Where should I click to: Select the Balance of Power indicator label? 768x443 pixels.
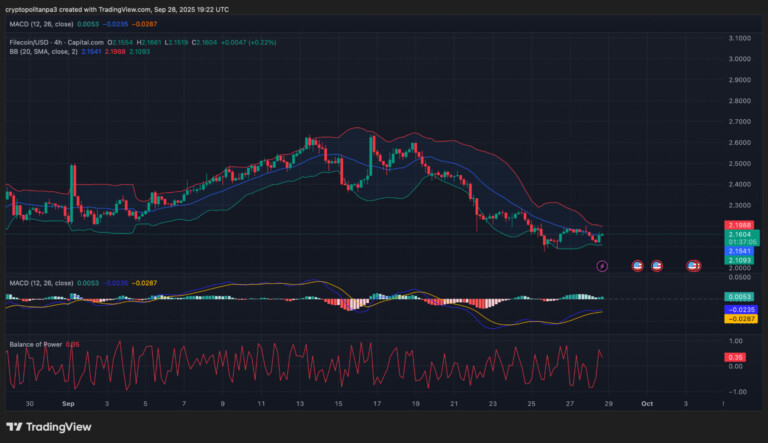pos(36,345)
